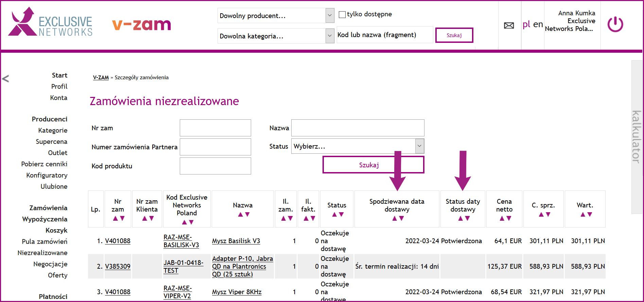
Task: Go to Niezrealizowane in sidebar menu
Action: (42, 253)
